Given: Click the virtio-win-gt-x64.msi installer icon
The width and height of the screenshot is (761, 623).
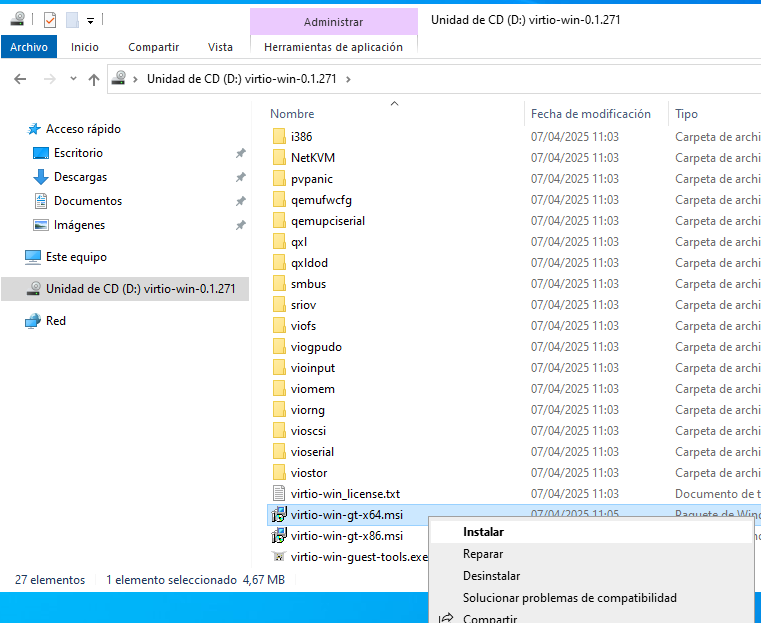Looking at the screenshot, I should coord(279,515).
